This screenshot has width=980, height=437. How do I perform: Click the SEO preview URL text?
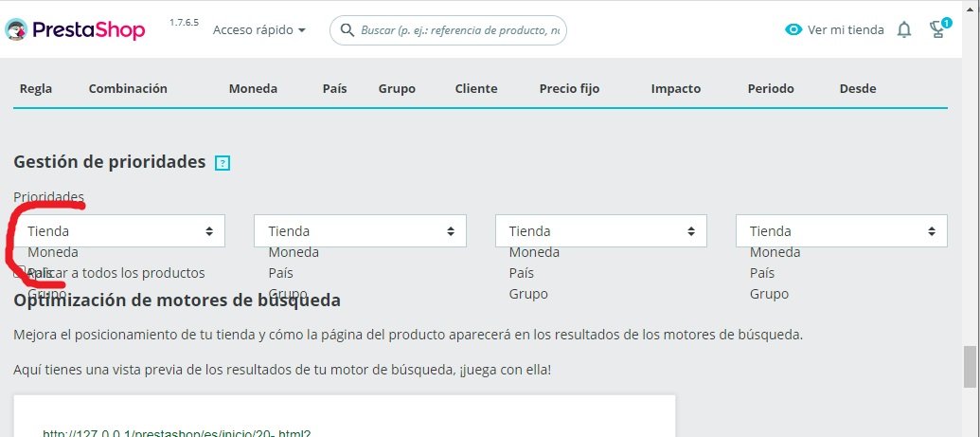tap(177, 433)
